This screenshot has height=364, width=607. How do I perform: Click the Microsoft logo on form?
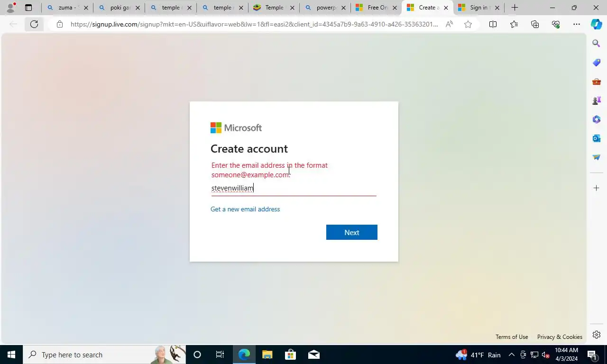[x=236, y=128]
